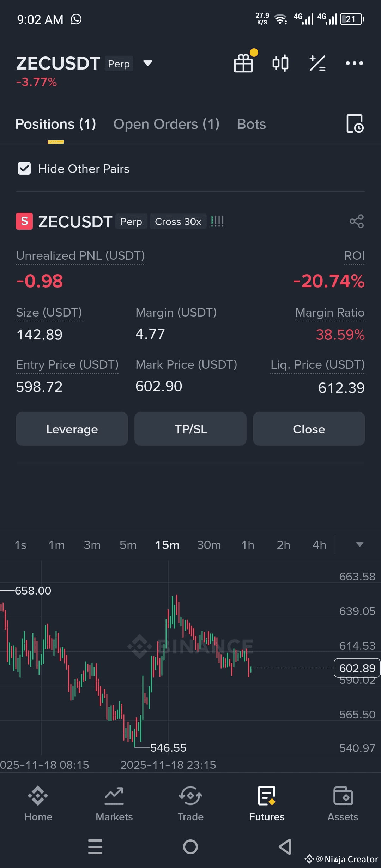The width and height of the screenshot is (381, 868).
Task: Select the 1h chart interval
Action: (x=248, y=545)
